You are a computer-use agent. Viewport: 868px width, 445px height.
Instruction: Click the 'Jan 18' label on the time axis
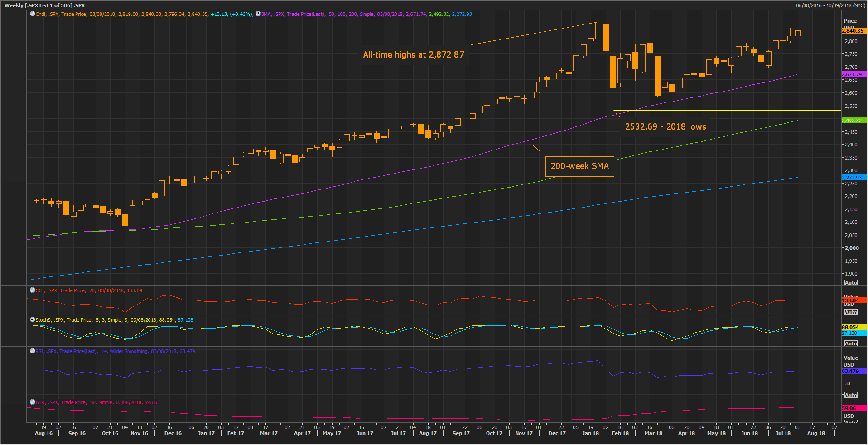[x=590, y=433]
